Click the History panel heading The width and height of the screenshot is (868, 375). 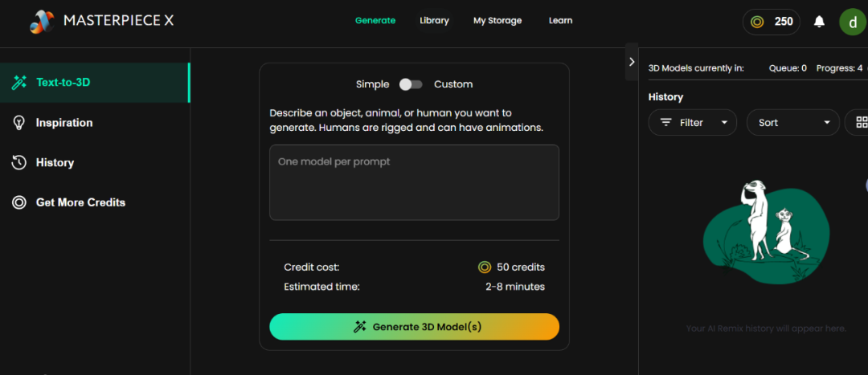pos(665,97)
